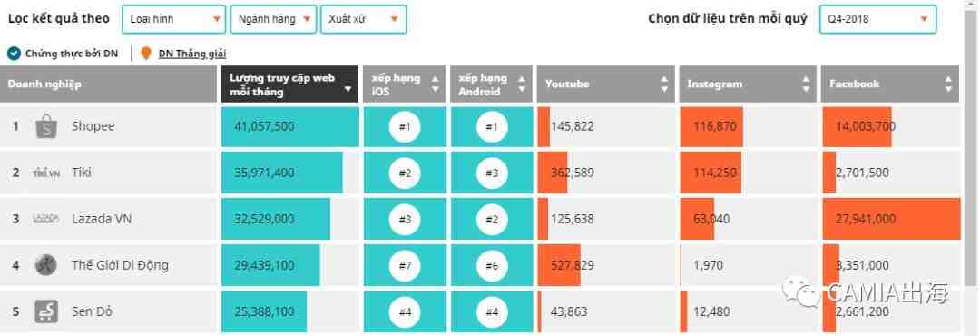Click the Shopee shopping bag logo
This screenshot has width=980, height=336.
coord(46,126)
